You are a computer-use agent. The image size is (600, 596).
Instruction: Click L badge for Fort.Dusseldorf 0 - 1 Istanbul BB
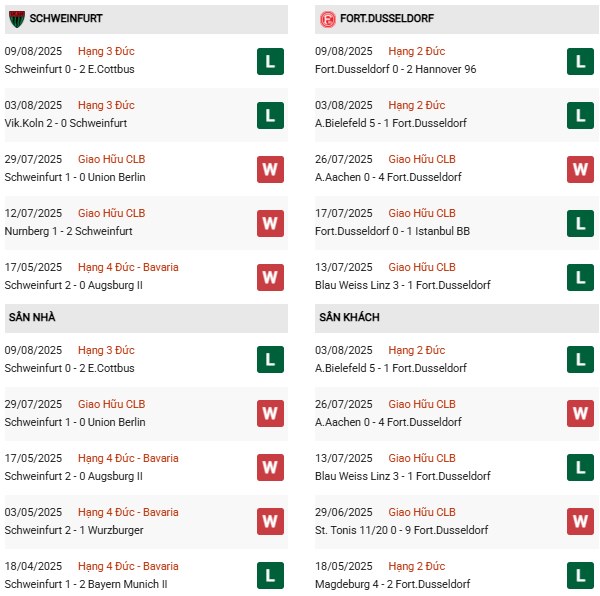coord(580,223)
